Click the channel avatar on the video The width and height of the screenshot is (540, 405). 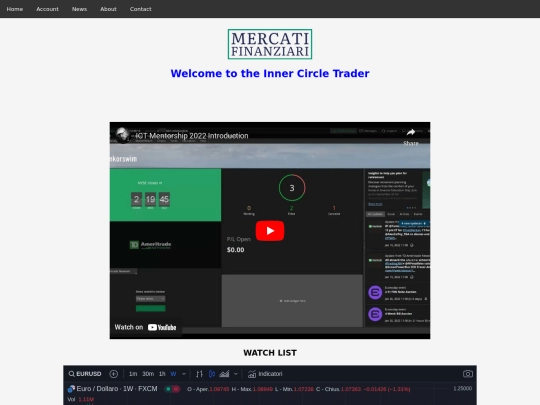coord(122,135)
